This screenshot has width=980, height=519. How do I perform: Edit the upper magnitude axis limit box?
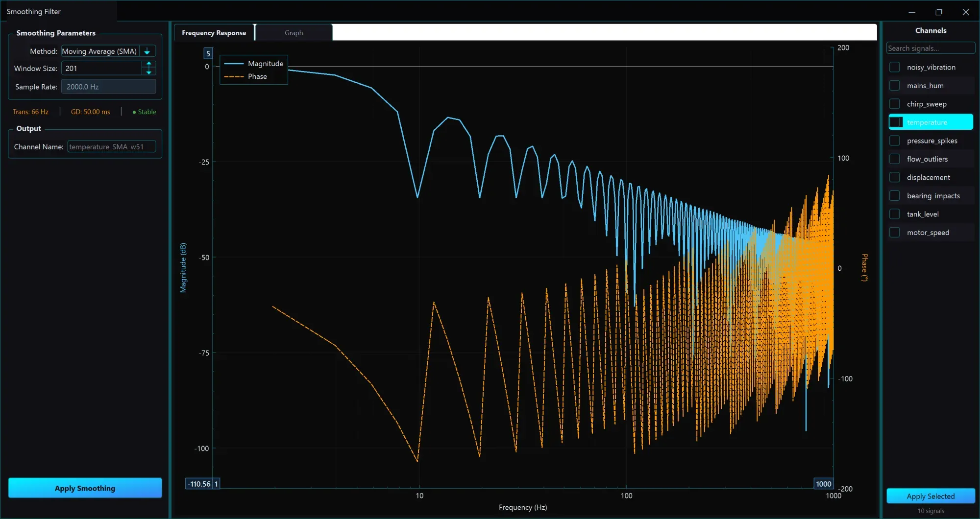tap(208, 53)
